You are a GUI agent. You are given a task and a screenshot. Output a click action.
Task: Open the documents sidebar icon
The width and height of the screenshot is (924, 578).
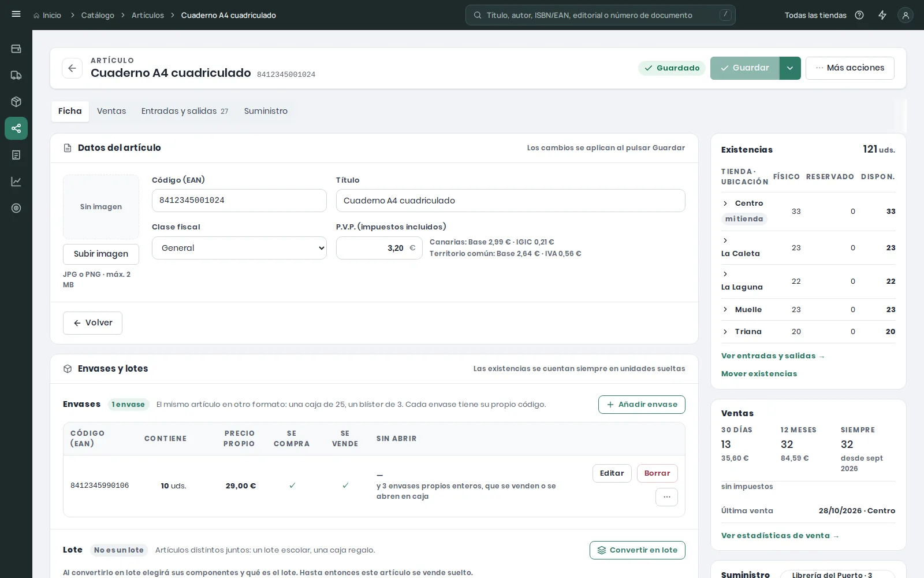point(16,155)
